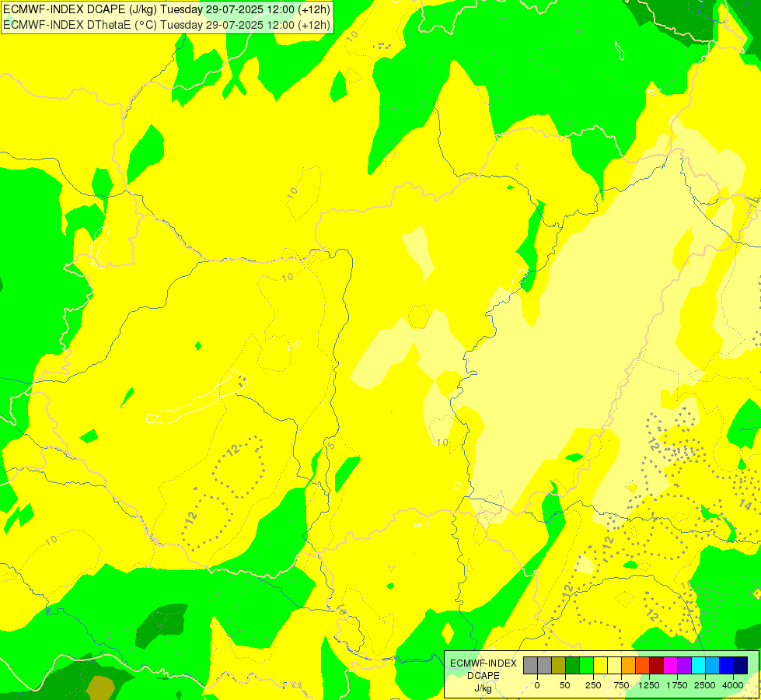
Task: Click the red-orange legend swatch
Action: click(643, 665)
